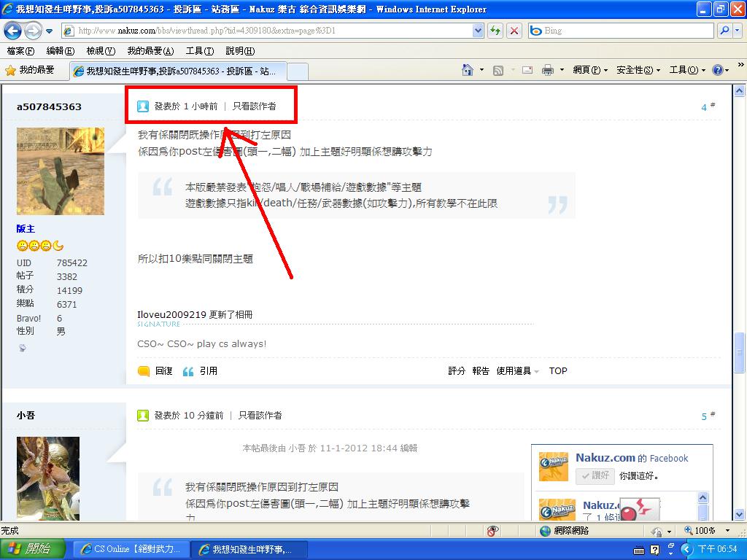Switch to the CS Online taskbar window

click(131, 549)
